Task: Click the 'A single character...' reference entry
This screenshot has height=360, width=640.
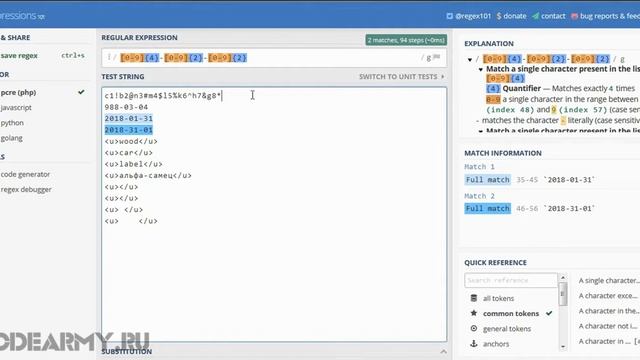Action: pos(609,280)
